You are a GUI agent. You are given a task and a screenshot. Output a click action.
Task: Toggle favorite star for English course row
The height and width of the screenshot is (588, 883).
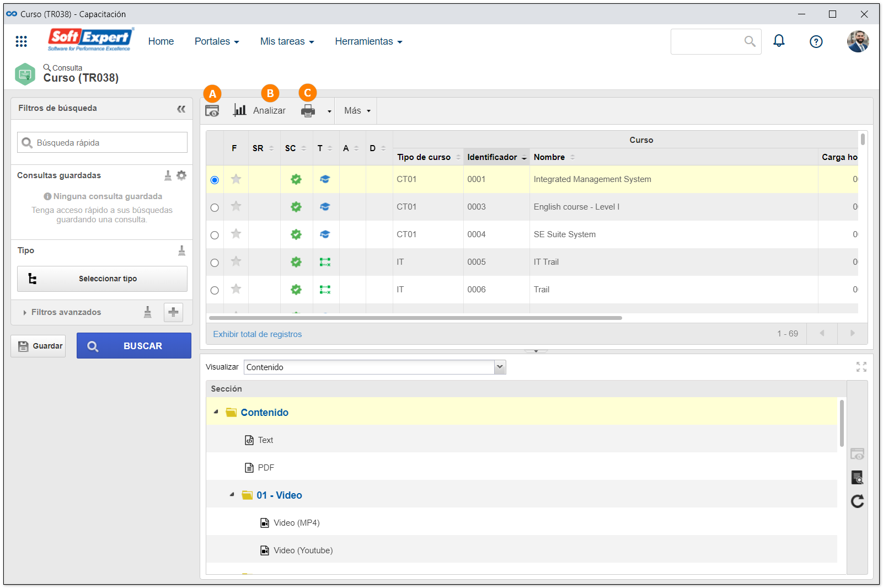click(x=236, y=206)
